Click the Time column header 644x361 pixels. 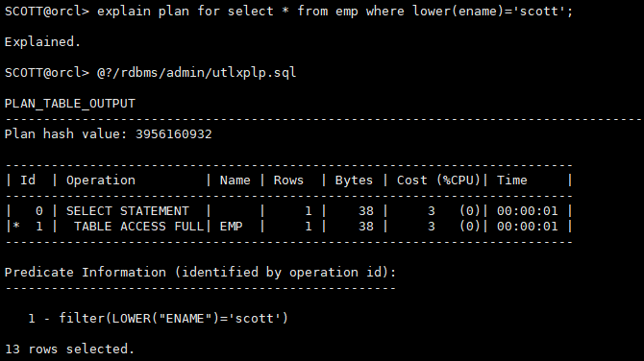click(x=511, y=180)
